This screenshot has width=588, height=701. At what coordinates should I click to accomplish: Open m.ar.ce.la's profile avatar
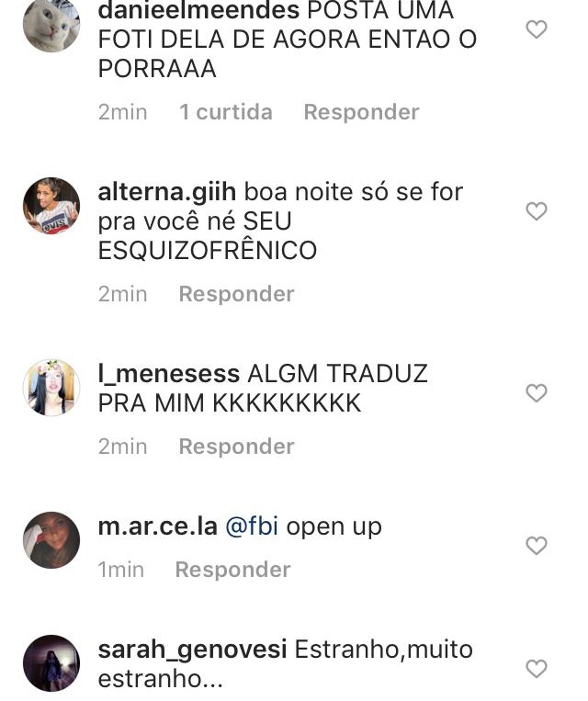[51, 540]
